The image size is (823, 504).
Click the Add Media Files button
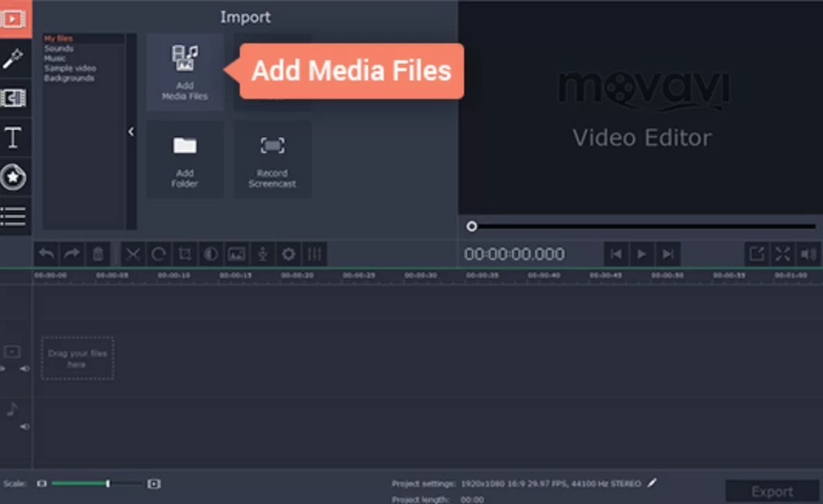coord(185,73)
